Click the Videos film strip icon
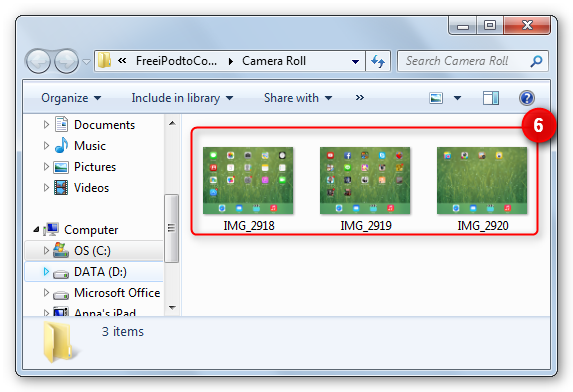 pyautogui.click(x=61, y=187)
